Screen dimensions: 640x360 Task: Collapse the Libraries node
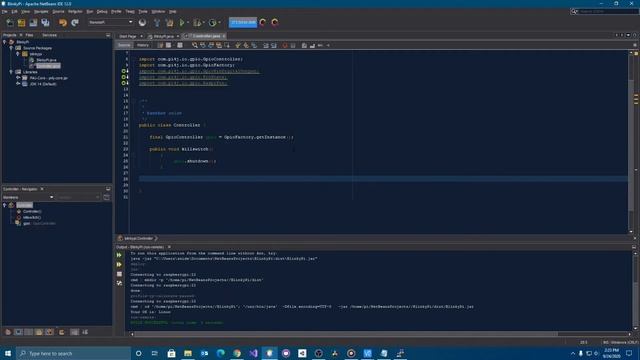tap(11, 72)
